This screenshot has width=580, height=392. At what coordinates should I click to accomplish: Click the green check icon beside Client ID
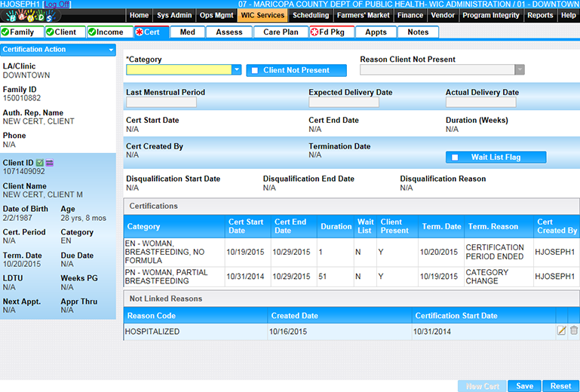click(40, 162)
